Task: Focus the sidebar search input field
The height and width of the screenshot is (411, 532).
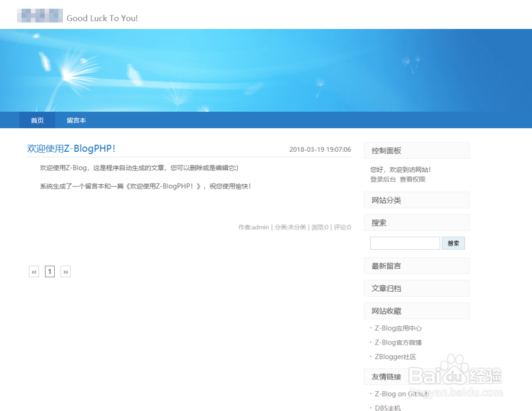Action: [x=405, y=243]
